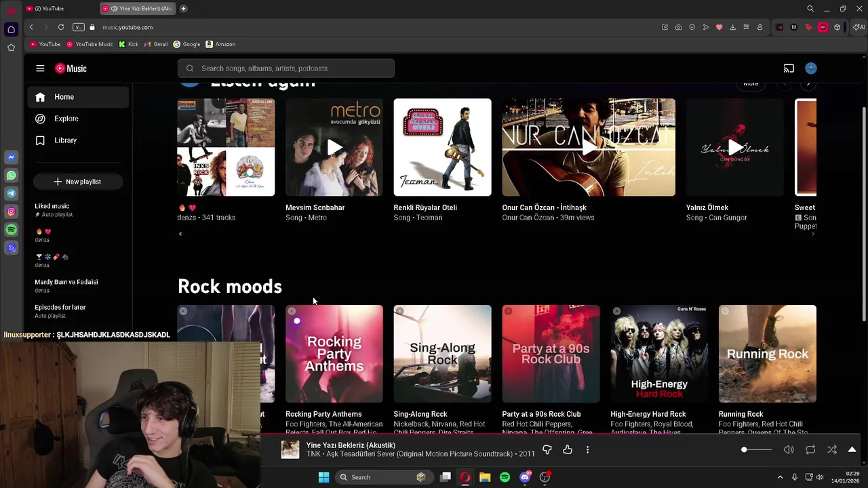Play the Onur Can Özcan İntihaşk video
This screenshot has height=488, width=868.
(589, 147)
